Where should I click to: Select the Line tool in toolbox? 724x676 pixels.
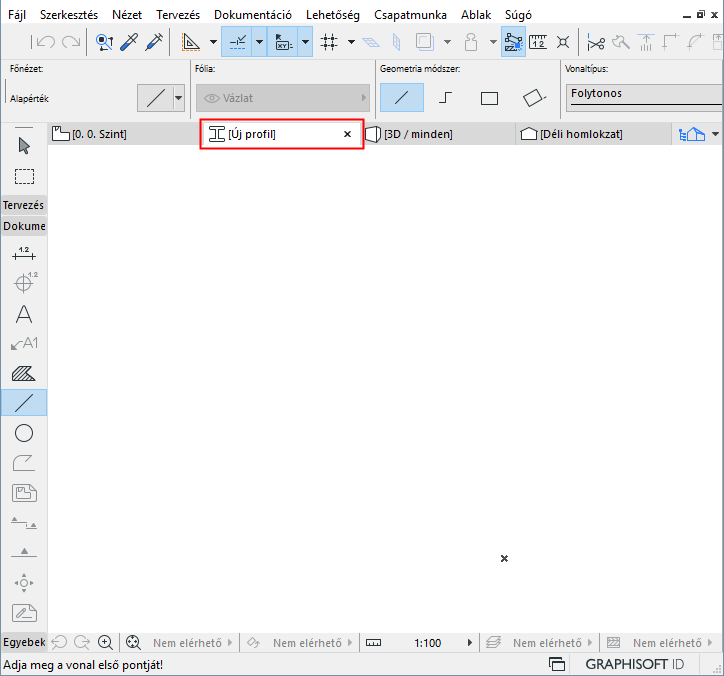click(24, 403)
